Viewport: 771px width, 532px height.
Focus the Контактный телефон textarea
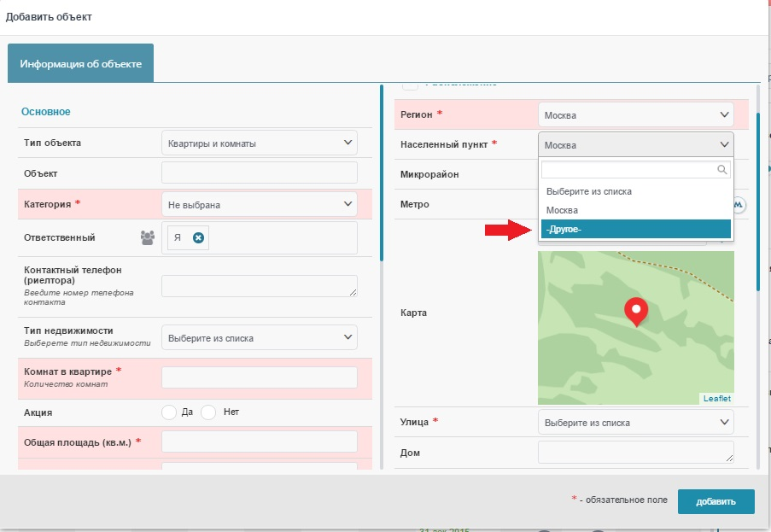pyautogui.click(x=259, y=286)
